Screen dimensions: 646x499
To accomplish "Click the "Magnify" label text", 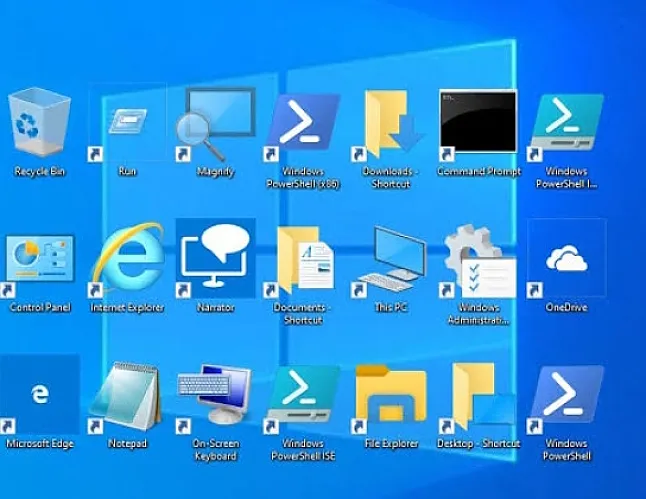I will [215, 171].
